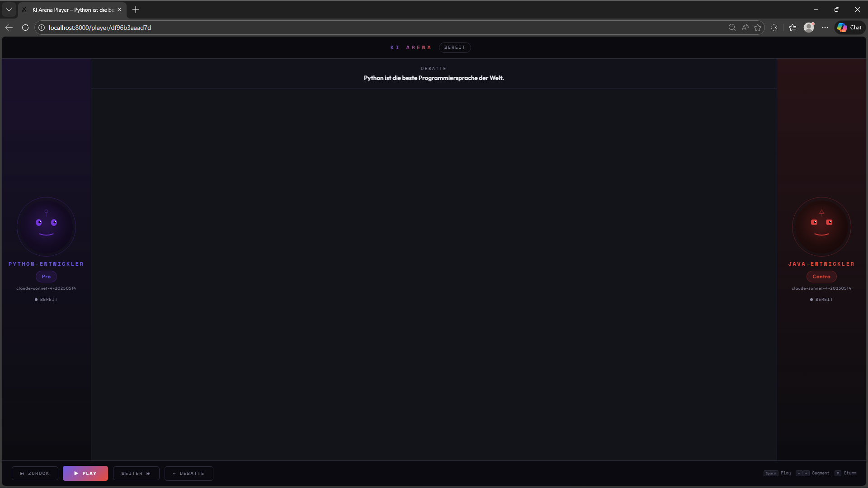Click the purple Python-Entwickler robot avatar
Image resolution: width=868 pixels, height=488 pixels.
coord(46,226)
